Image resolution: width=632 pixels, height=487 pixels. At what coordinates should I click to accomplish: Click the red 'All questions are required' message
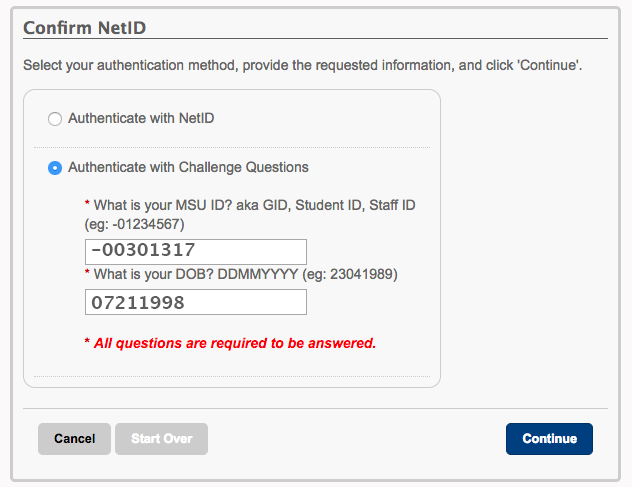[235, 343]
